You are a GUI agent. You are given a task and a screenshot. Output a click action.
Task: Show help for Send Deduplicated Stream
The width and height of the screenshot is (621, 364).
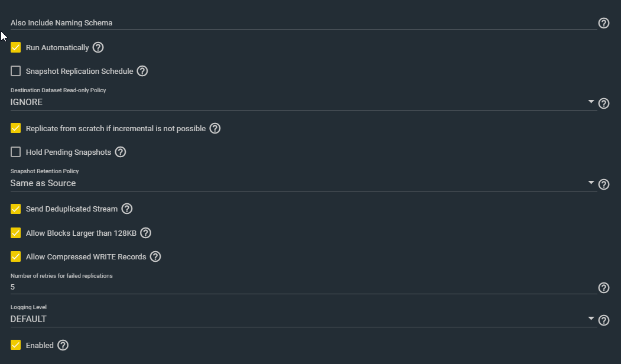pyautogui.click(x=126, y=209)
